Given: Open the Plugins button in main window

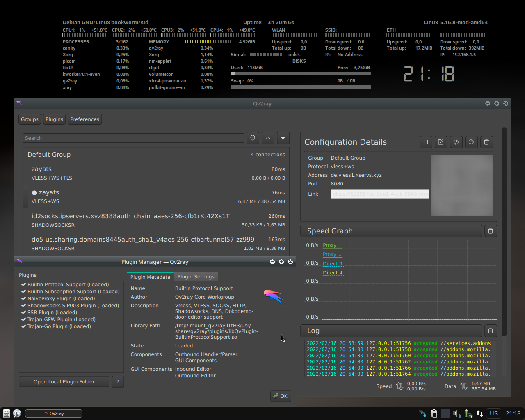Looking at the screenshot, I should click(54, 119).
